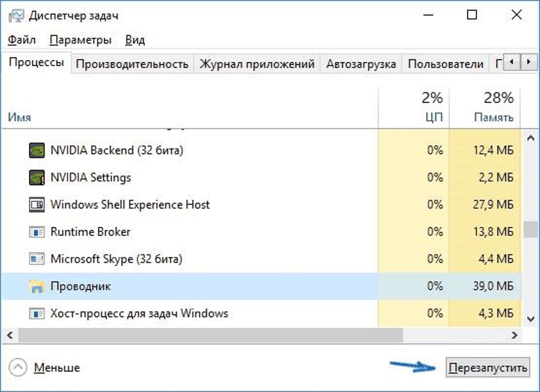Switch to the Производительность tab
This screenshot has height=392, width=540.
click(132, 64)
